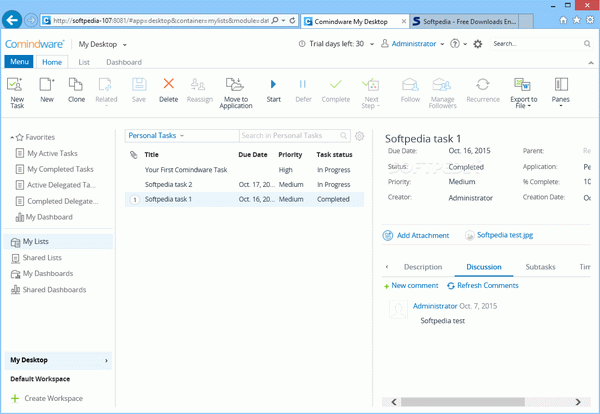Open My Dashboard

(x=44, y=217)
